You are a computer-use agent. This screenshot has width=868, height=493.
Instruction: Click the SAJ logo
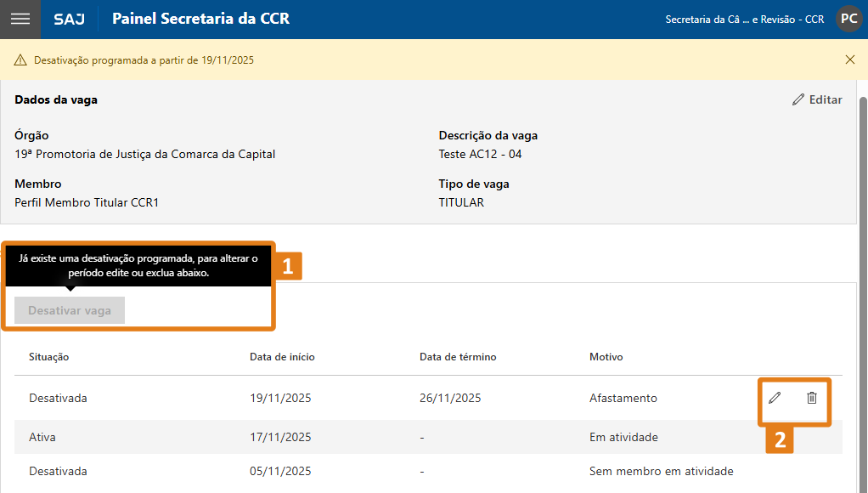(69, 19)
